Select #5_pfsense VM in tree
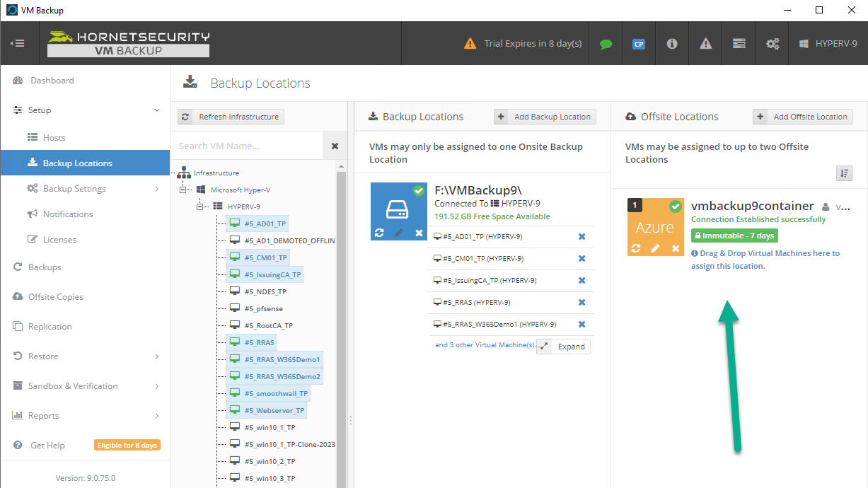Viewport: 868px width, 488px height. tap(263, 308)
